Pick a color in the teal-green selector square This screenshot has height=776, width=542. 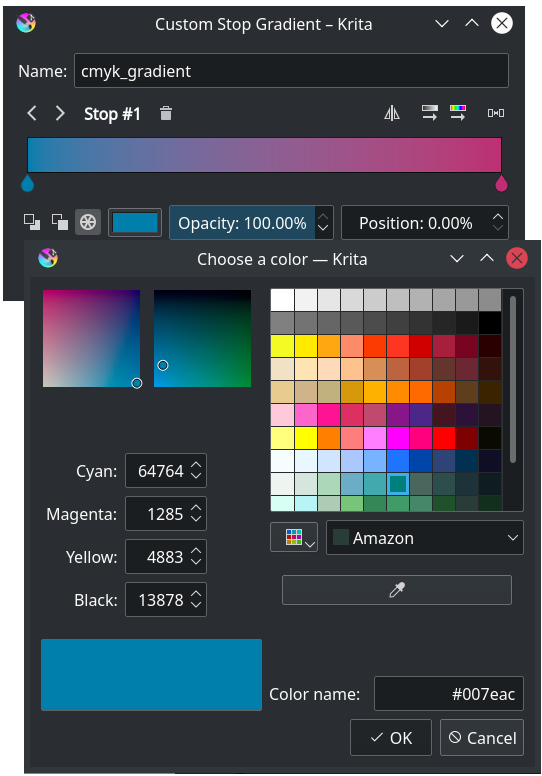pyautogui.click(x=202, y=339)
